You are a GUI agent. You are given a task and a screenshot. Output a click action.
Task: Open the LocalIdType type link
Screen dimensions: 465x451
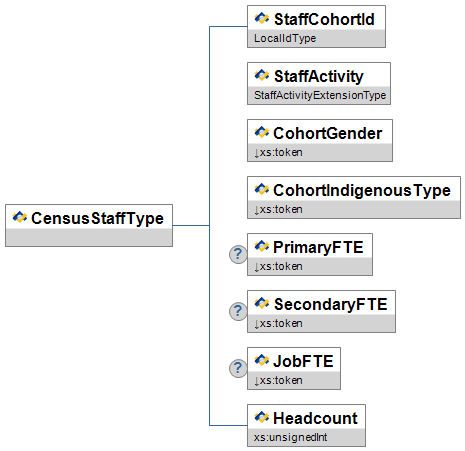coord(285,38)
